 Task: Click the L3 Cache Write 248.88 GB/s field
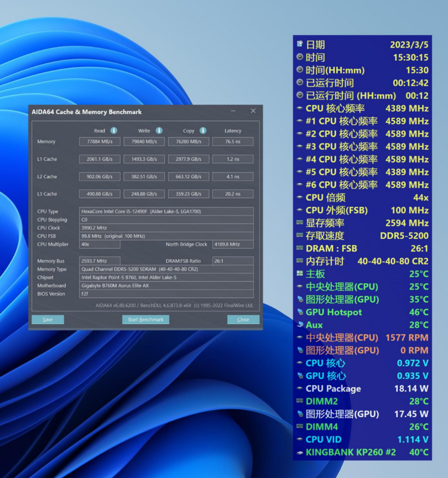[x=144, y=194]
